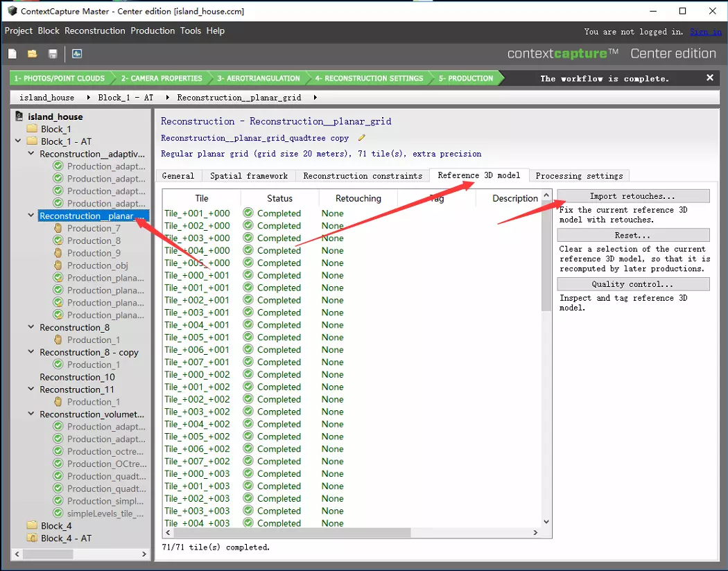
Task: Open the Help menu
Action: tap(216, 30)
